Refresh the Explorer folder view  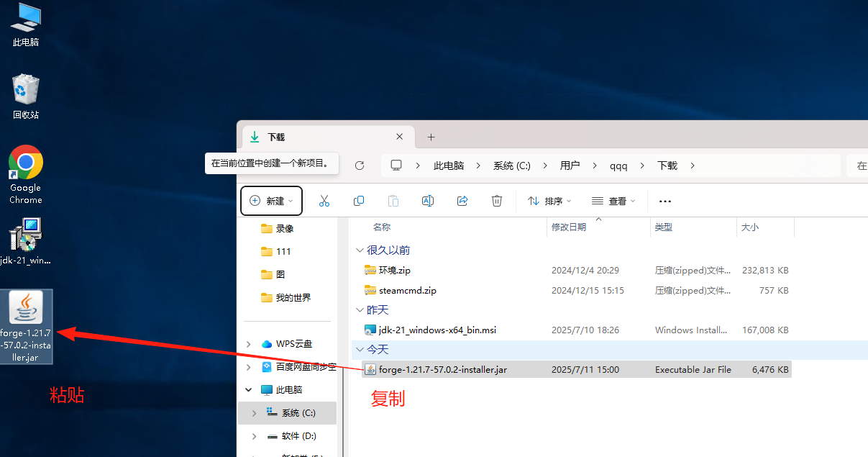point(360,166)
